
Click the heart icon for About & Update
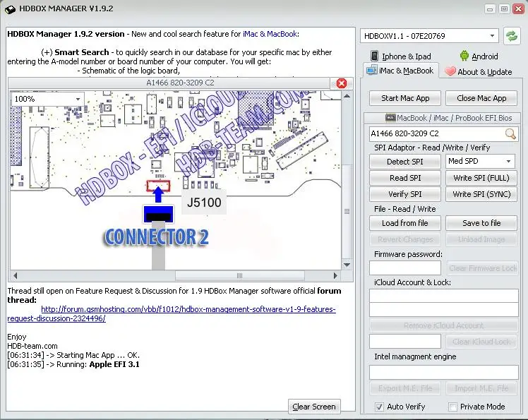click(x=450, y=71)
